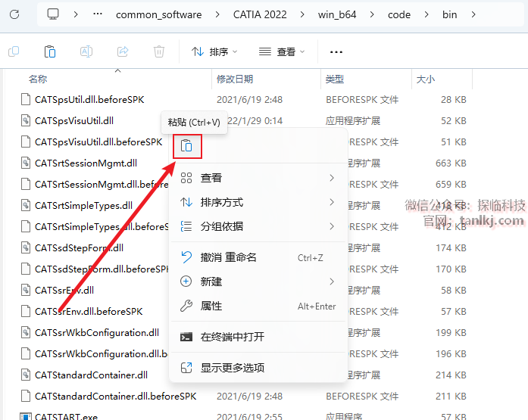Open the 排序 sort dropdown in the toolbar
This screenshot has width=528, height=420.
(x=214, y=51)
